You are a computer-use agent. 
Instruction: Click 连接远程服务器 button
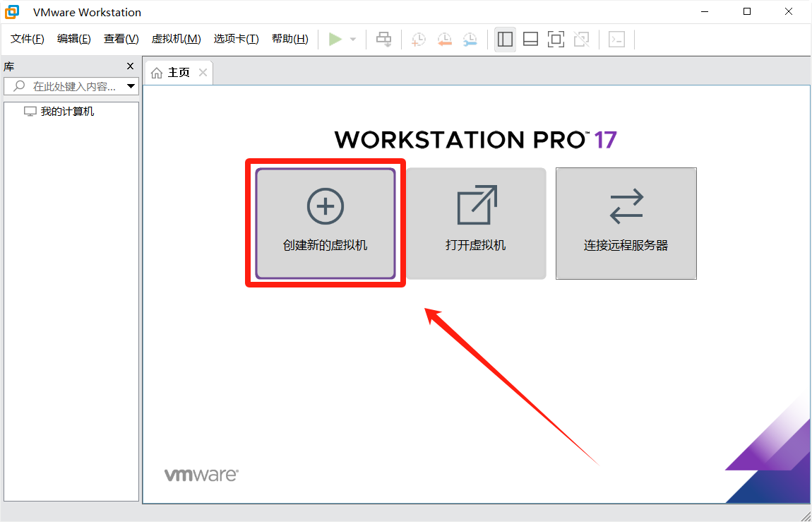pos(626,223)
